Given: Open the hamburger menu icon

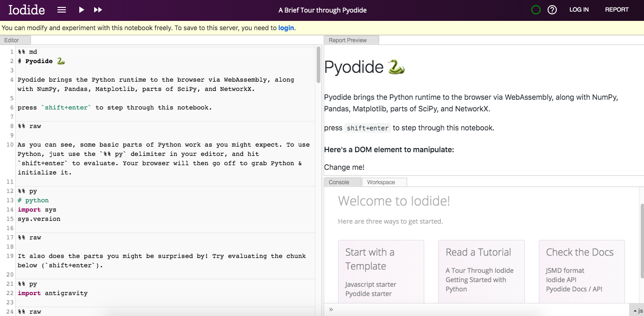Looking at the screenshot, I should 62,10.
